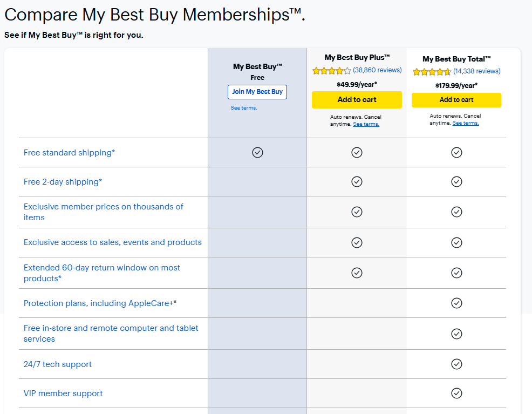
Task: Open Protection plans, including AppleCare+ link
Action: pyautogui.click(x=100, y=303)
